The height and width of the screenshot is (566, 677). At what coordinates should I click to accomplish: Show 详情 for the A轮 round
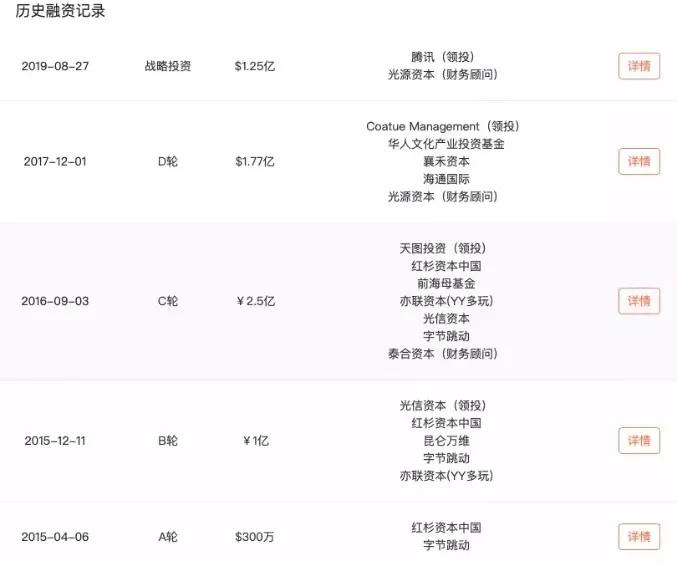(638, 537)
